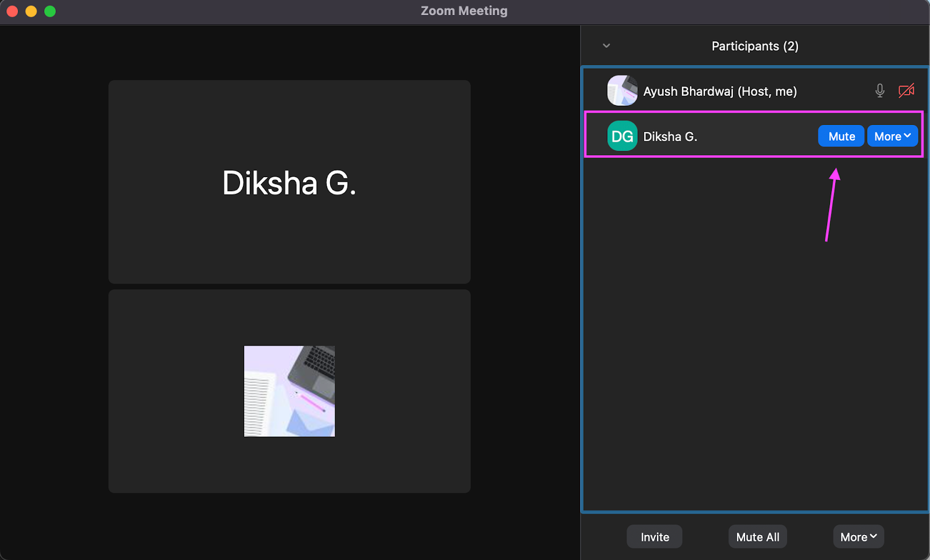
Task: Click Diksha G.'s video tile
Action: [289, 182]
